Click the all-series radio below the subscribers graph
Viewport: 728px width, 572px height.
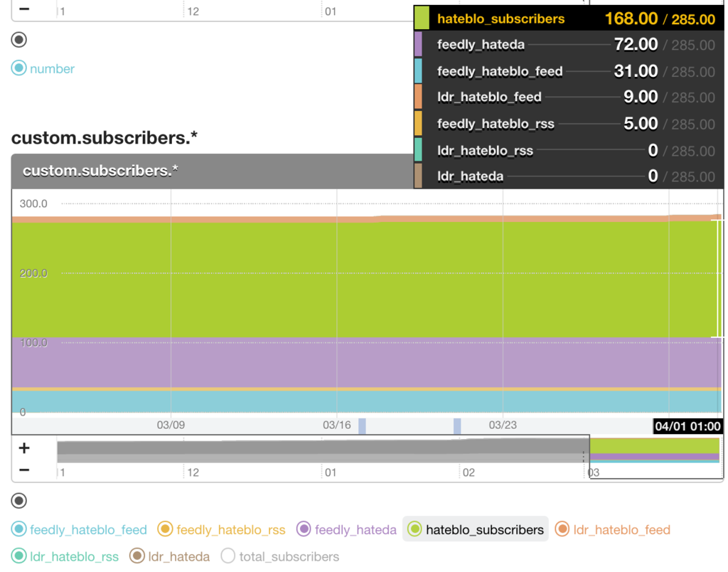19,500
